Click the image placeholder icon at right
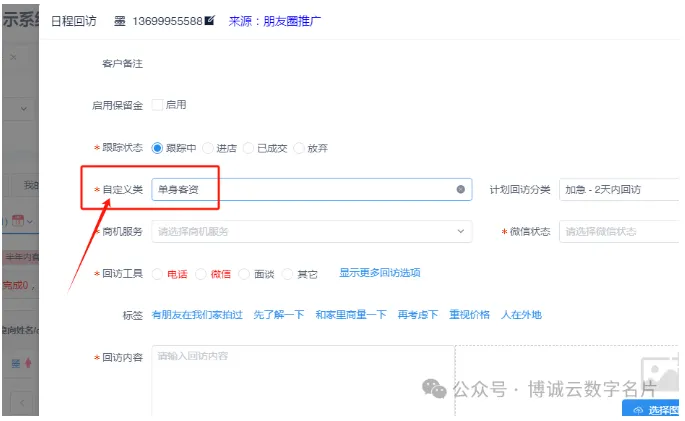685x421 pixels. click(x=658, y=370)
